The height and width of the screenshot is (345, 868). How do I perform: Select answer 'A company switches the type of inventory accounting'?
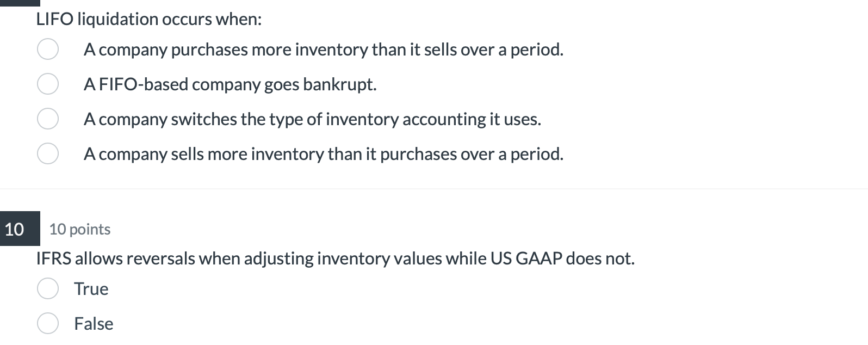point(48,119)
